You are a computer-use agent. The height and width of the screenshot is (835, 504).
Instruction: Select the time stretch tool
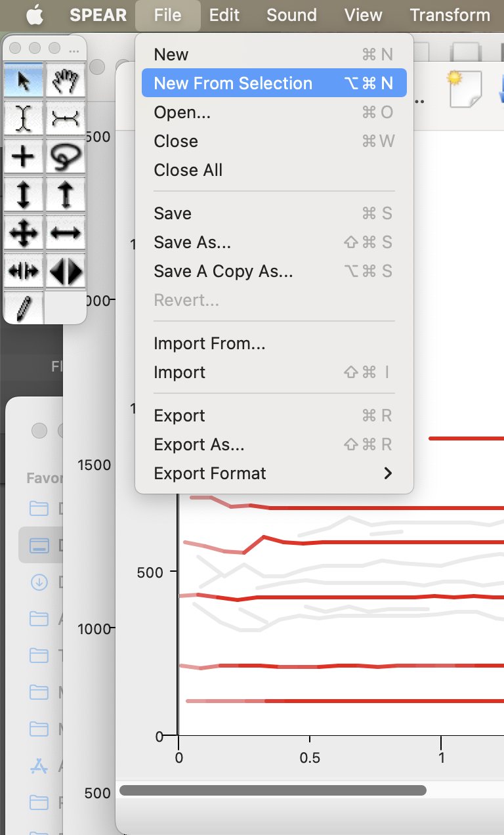click(x=24, y=270)
